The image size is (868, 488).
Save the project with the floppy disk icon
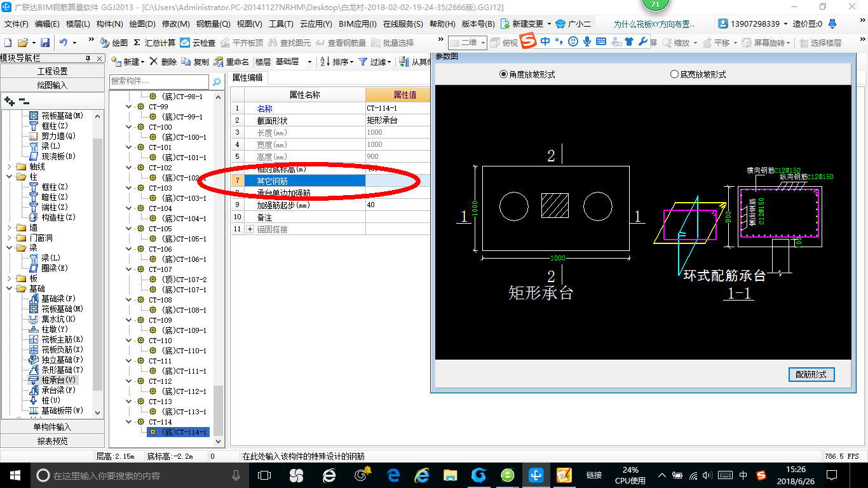[x=45, y=43]
